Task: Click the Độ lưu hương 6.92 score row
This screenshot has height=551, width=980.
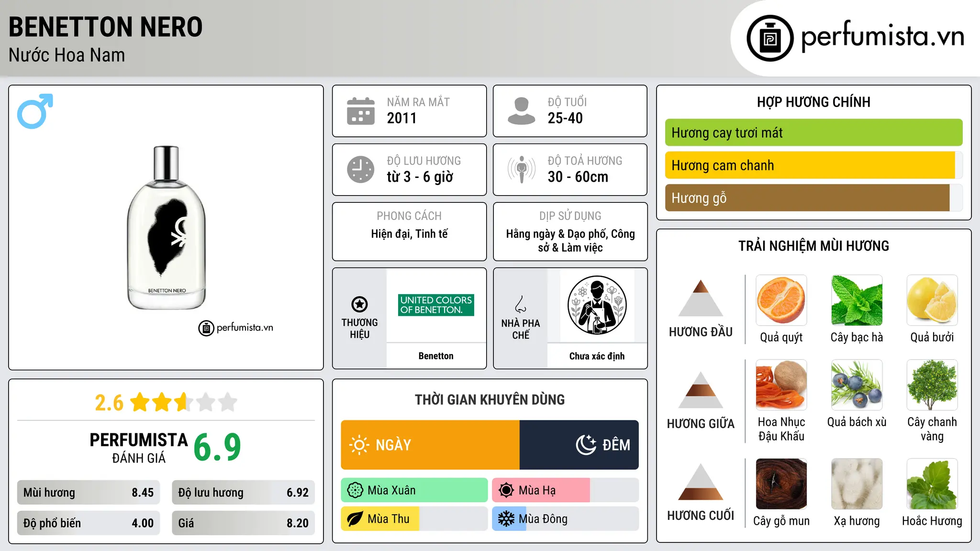Action: tap(244, 492)
